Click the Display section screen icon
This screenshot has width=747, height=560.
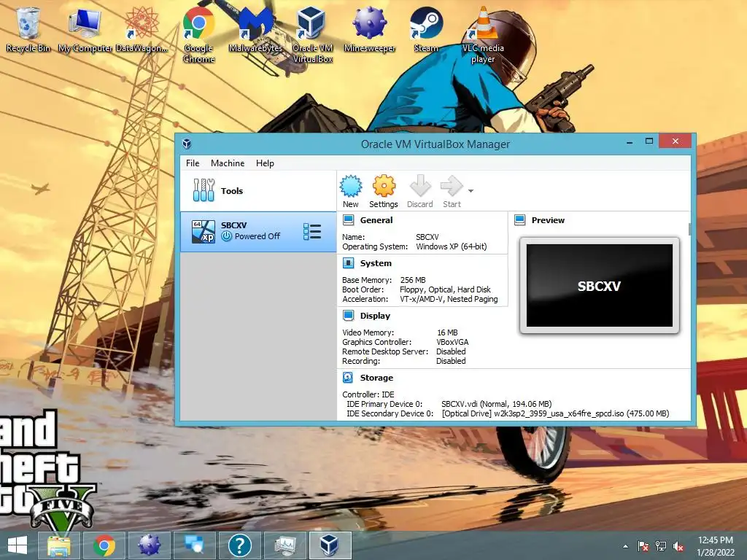coord(348,315)
